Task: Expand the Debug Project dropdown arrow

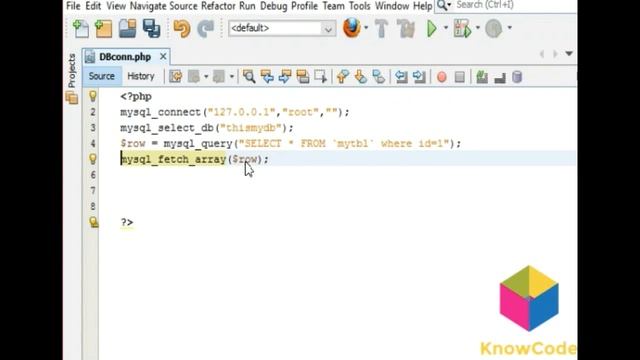Action: [478, 28]
